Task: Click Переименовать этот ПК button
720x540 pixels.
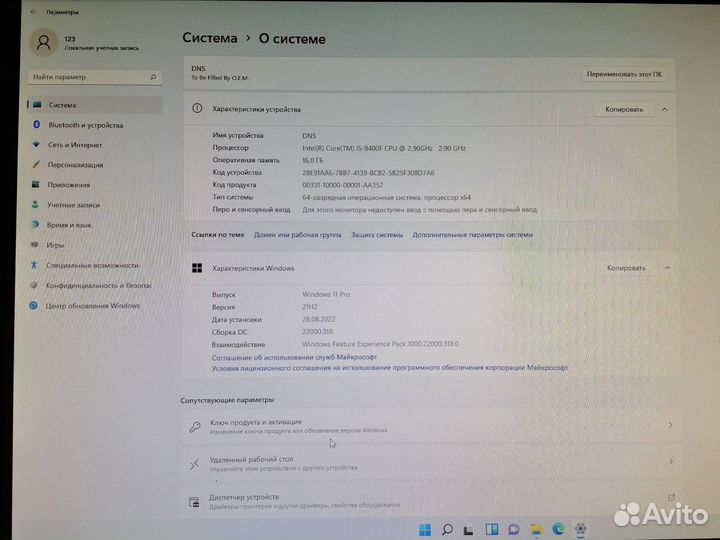Action: click(x=624, y=74)
